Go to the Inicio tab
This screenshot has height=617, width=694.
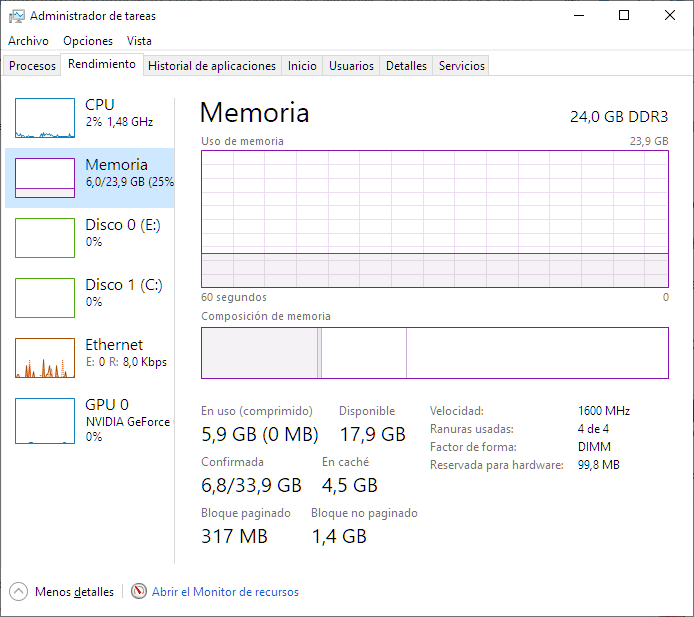pyautogui.click(x=302, y=66)
